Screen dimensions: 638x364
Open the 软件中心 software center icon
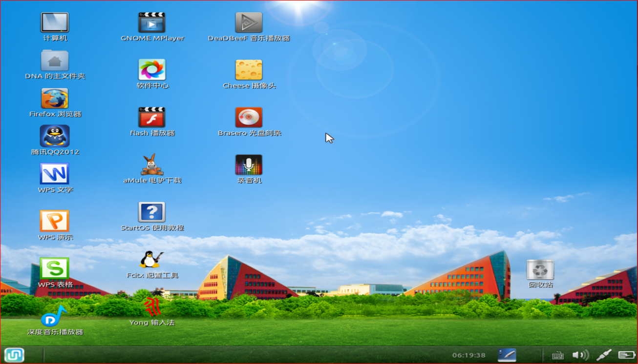click(x=152, y=70)
